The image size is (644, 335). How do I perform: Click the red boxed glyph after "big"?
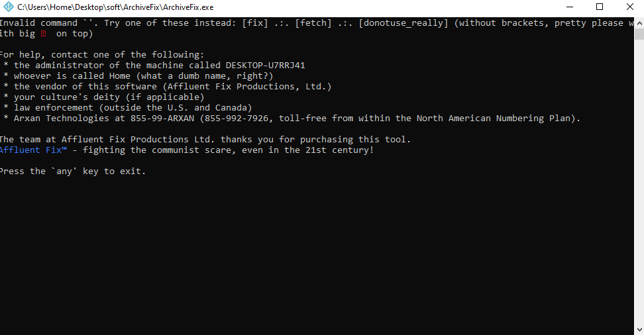44,34
